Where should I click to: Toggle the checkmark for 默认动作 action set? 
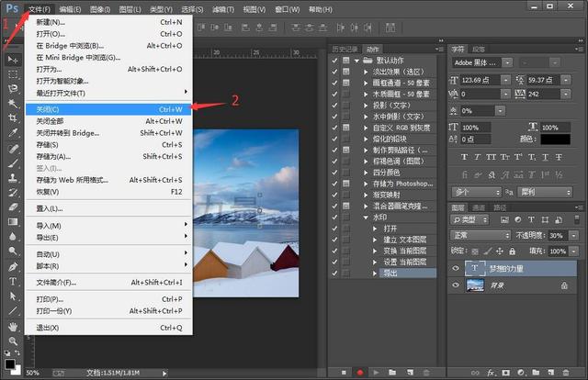point(334,61)
